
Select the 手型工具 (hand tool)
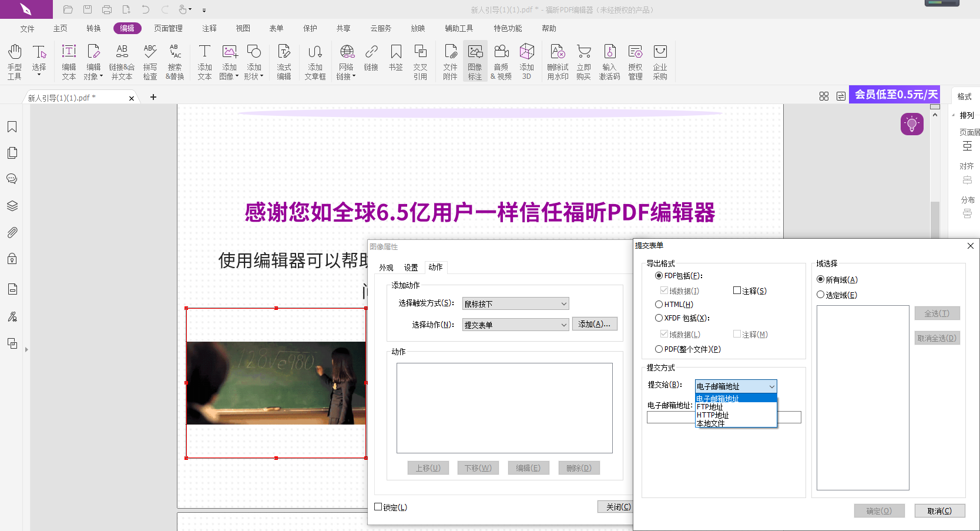[x=14, y=61]
